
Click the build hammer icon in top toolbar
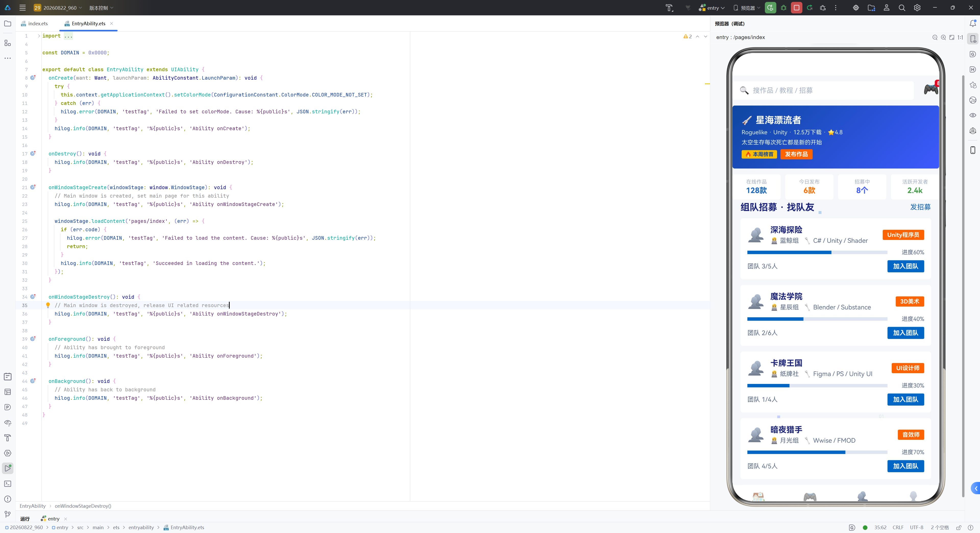[669, 8]
